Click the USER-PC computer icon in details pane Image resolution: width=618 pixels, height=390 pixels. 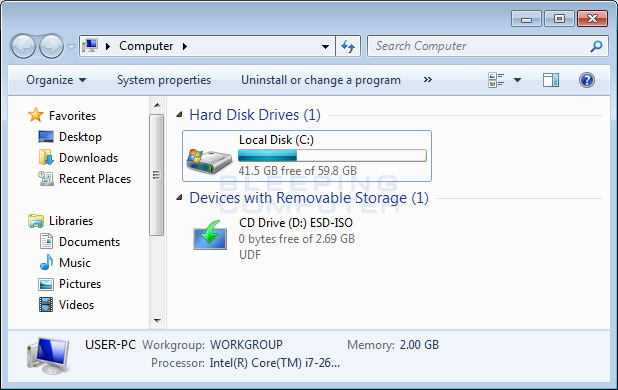[48, 355]
